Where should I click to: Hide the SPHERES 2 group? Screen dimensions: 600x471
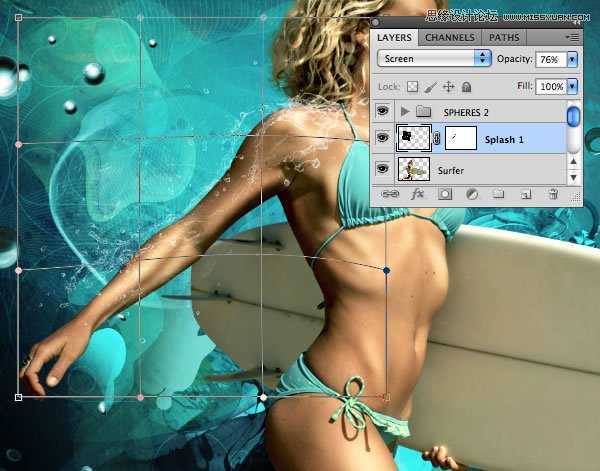point(382,111)
